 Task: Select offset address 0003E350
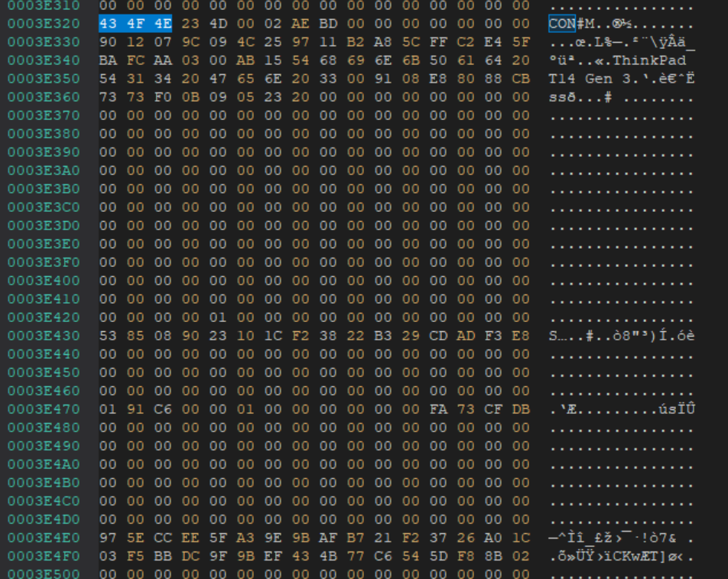(x=44, y=79)
